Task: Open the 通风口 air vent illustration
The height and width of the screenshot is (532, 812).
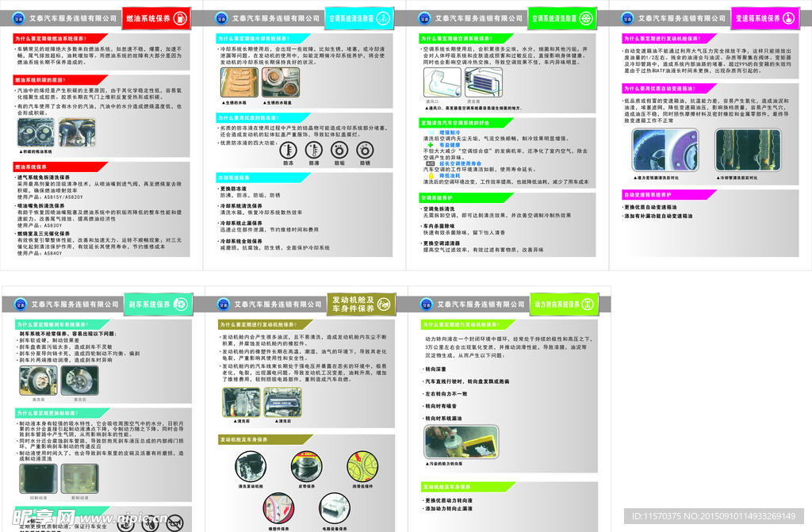Action: (x=441, y=82)
